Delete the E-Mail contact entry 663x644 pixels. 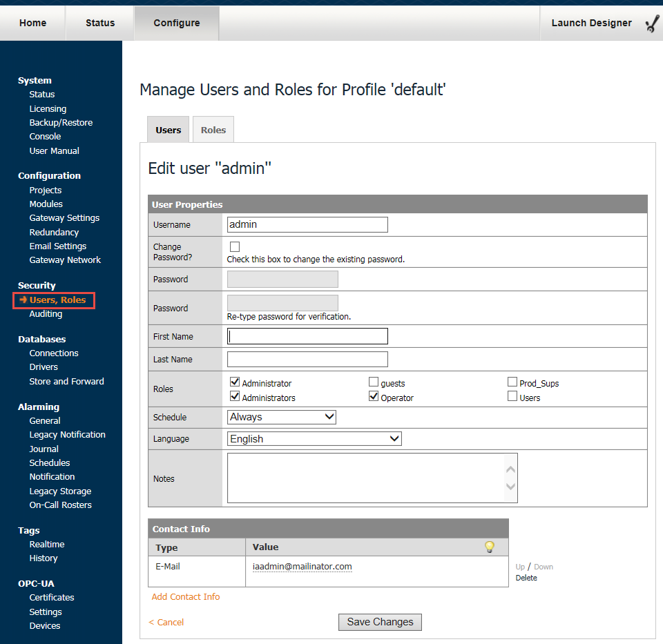[x=526, y=578]
